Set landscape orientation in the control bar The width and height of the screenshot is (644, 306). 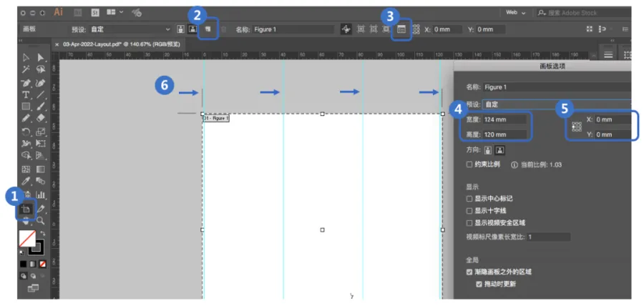[191, 29]
